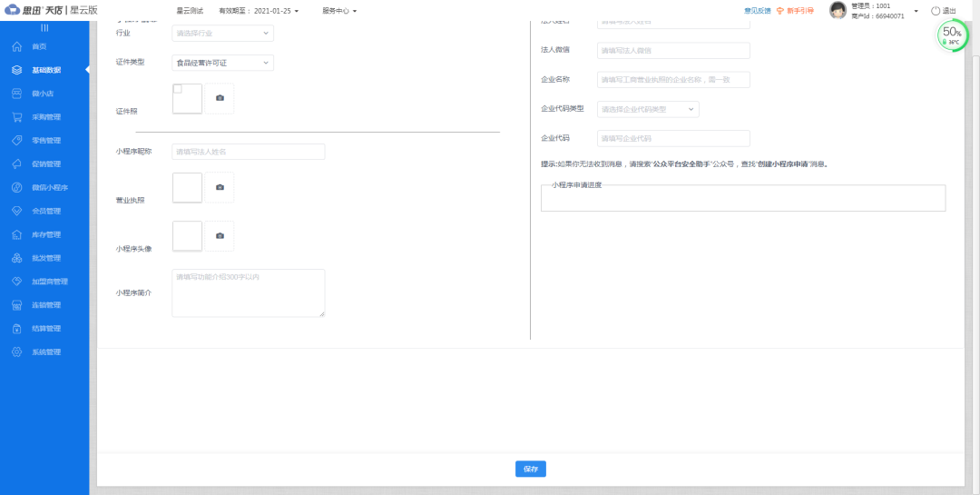Open 零售管理 tag icon in sidebar
Viewport: 980px width, 495px height.
coord(17,140)
